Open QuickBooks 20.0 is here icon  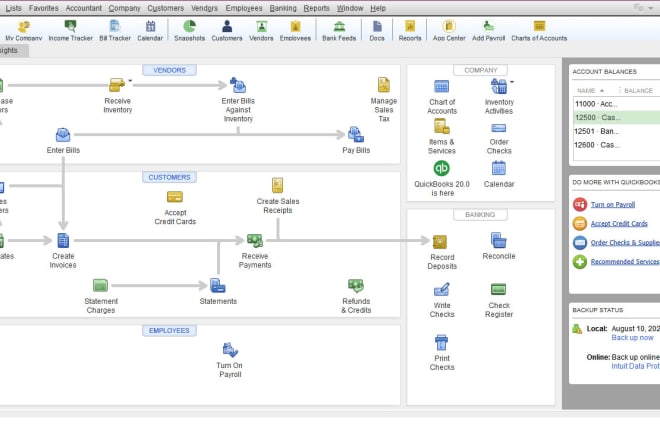[x=442, y=168]
